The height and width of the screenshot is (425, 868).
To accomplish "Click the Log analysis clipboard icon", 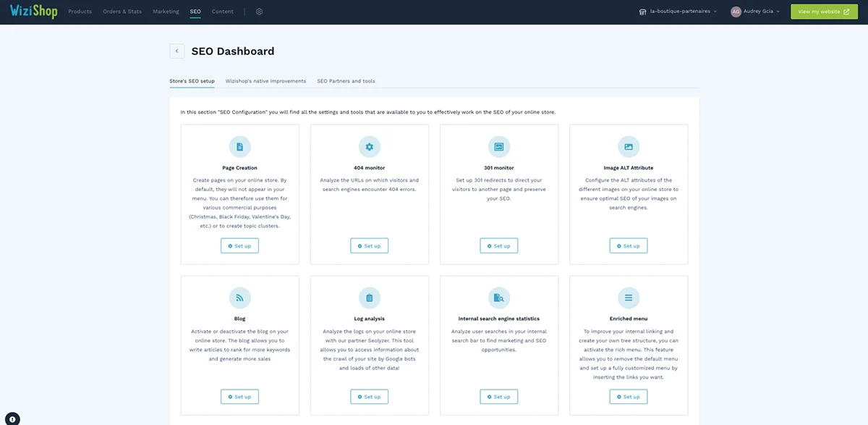I will 369,298.
